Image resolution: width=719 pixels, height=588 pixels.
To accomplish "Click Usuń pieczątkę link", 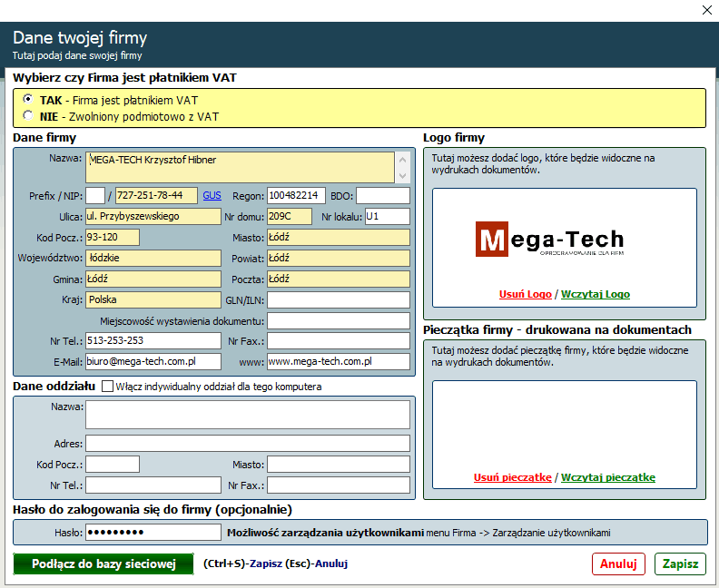I will [x=513, y=477].
